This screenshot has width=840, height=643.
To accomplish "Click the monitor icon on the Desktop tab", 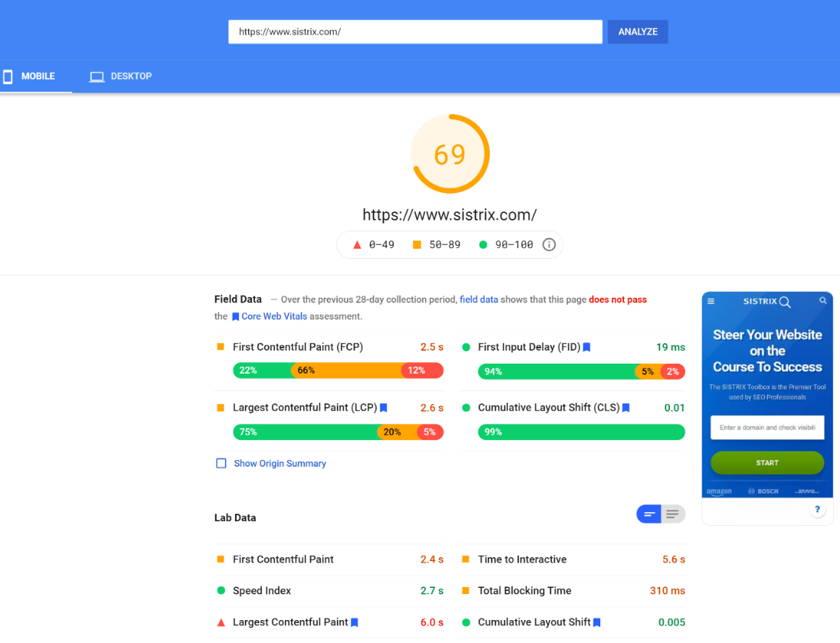I will [x=96, y=77].
